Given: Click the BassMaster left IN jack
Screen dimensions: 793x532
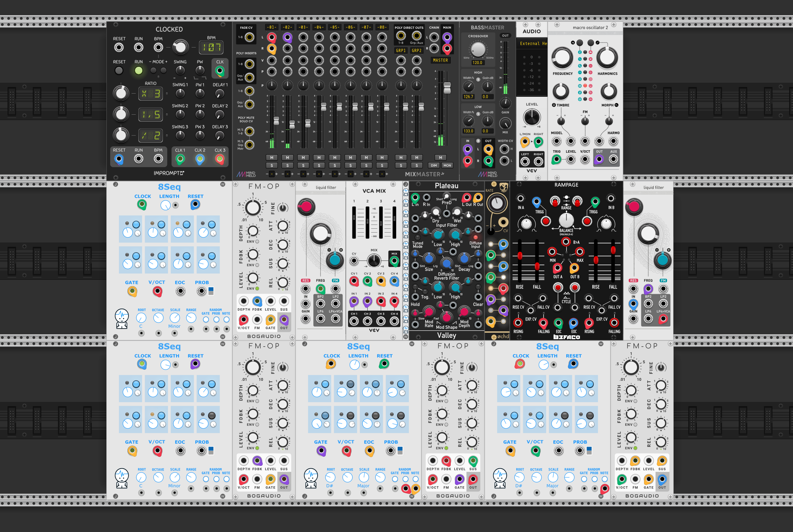Looking at the screenshot, I should tap(468, 150).
